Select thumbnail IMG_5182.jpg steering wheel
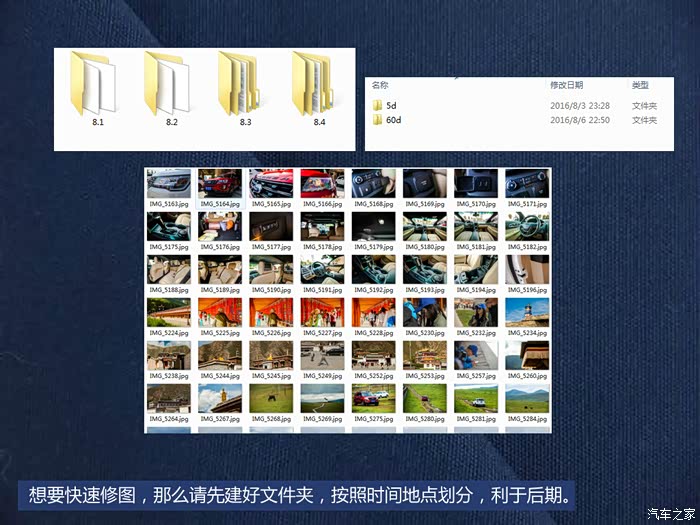Screen dimensions: 700x525 coord(527,226)
